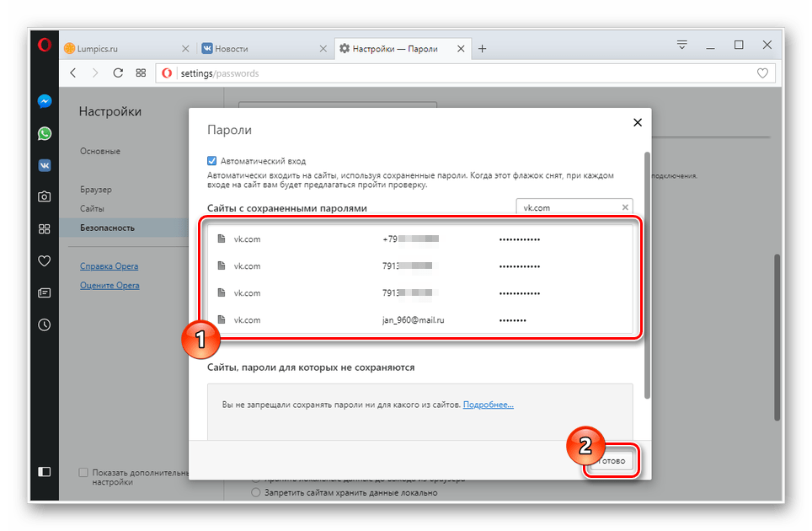The width and height of the screenshot is (812, 531).
Task: Close the Настройки — Пароли tab
Action: [461, 49]
